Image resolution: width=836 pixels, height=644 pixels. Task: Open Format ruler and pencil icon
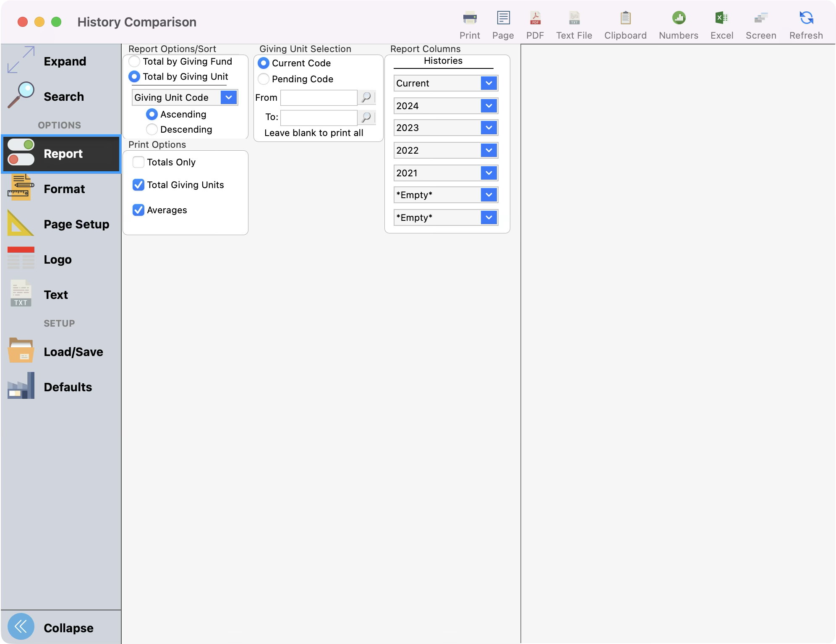click(x=21, y=188)
